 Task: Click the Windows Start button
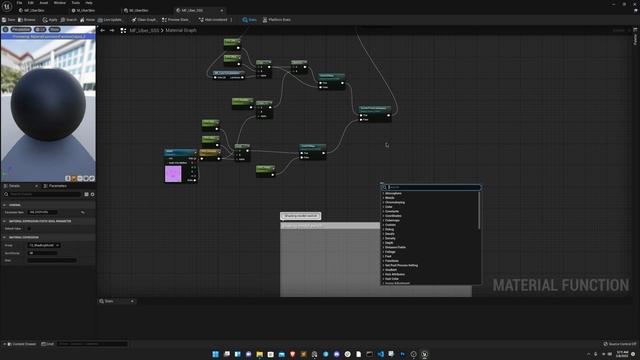pyautogui.click(x=216, y=354)
